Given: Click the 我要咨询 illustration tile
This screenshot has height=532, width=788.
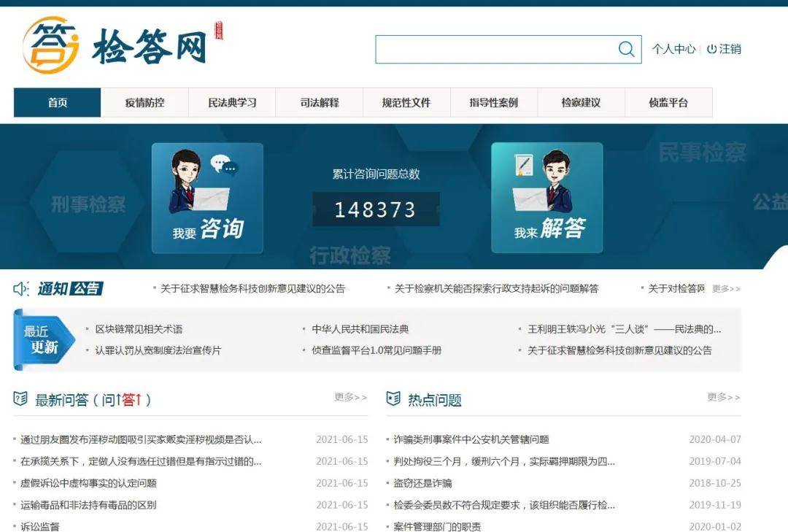Looking at the screenshot, I should [207, 198].
